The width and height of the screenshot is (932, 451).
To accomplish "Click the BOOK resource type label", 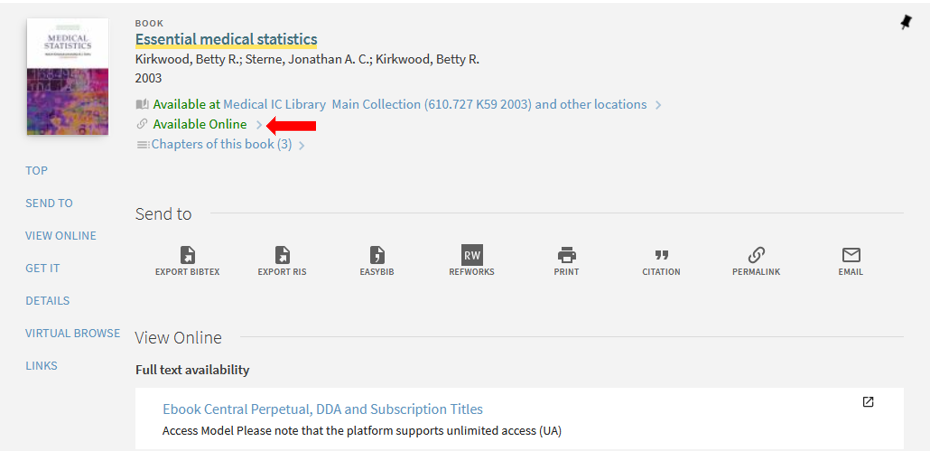I will coord(149,23).
